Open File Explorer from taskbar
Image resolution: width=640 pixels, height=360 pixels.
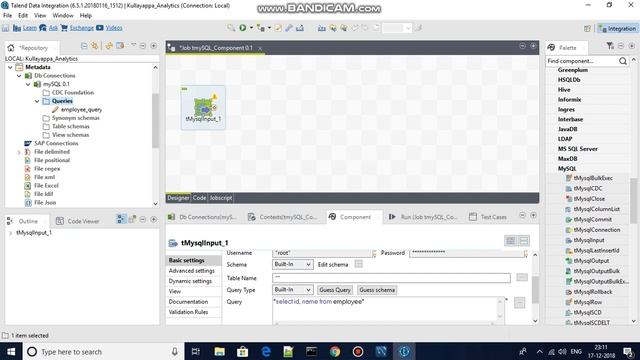point(220,351)
